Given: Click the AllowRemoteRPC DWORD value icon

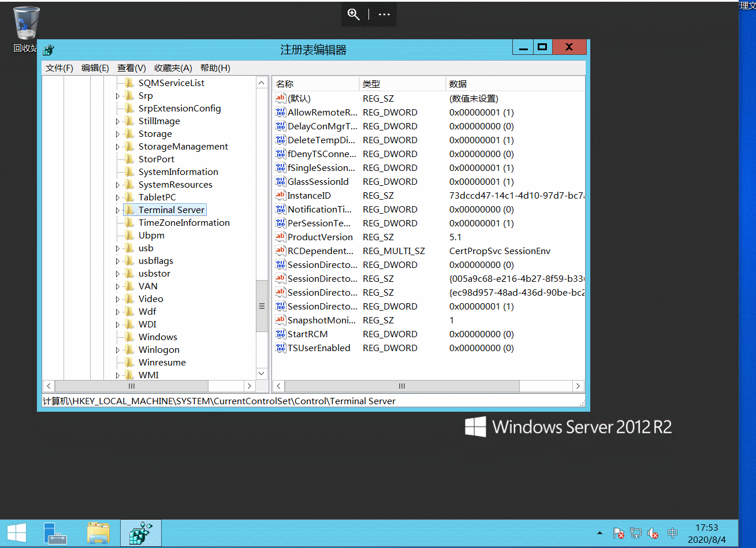Looking at the screenshot, I should click(281, 113).
